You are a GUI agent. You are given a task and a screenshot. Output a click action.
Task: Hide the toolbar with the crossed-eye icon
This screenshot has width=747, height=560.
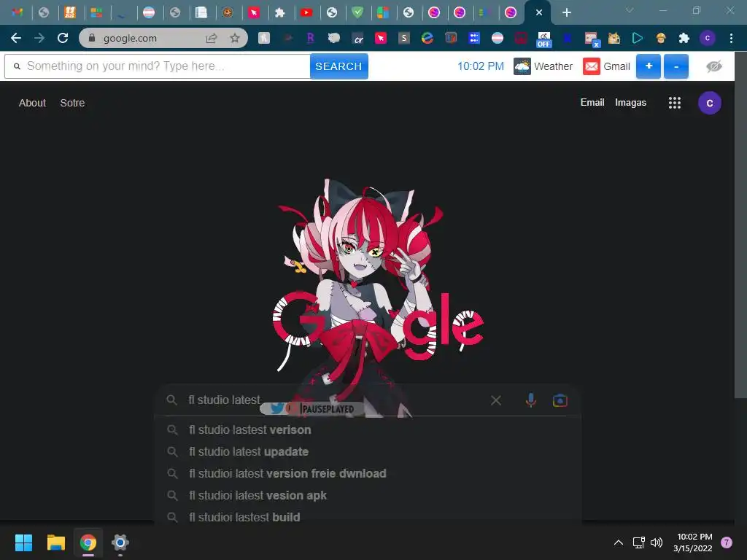pos(713,66)
